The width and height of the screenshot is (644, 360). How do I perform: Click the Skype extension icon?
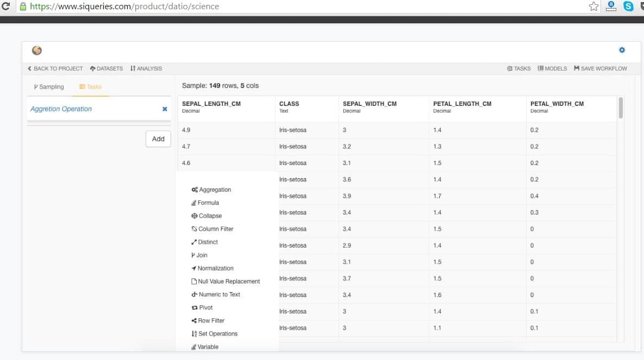coord(629,7)
